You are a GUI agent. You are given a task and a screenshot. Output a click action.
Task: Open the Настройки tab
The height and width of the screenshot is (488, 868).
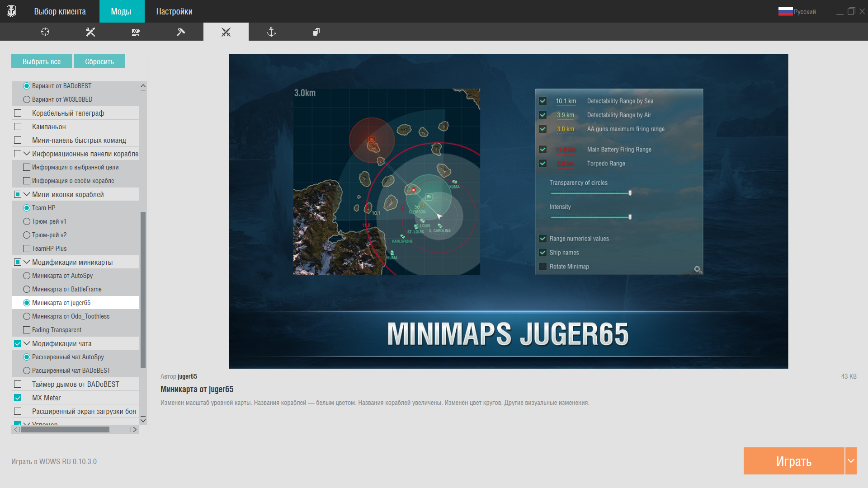pyautogui.click(x=174, y=11)
